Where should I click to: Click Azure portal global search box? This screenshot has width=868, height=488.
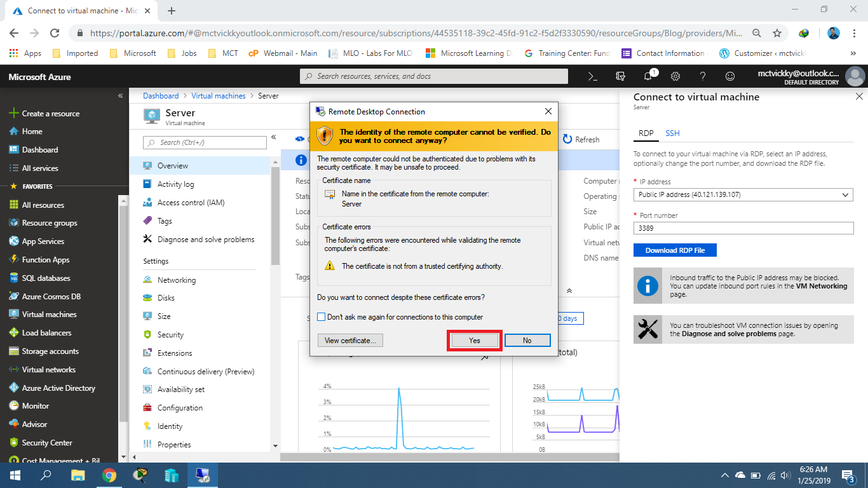434,76
